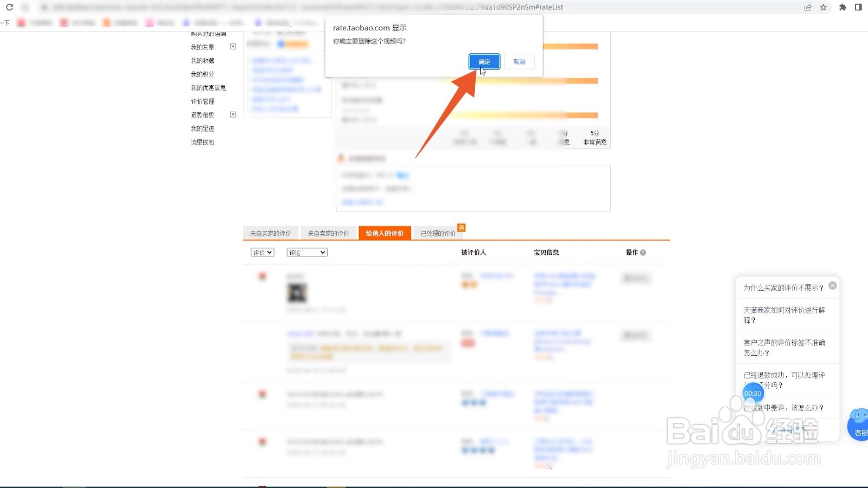The width and height of the screenshot is (868, 488).
Task: Switch to the 来自卖家的评价 tab
Action: click(329, 233)
